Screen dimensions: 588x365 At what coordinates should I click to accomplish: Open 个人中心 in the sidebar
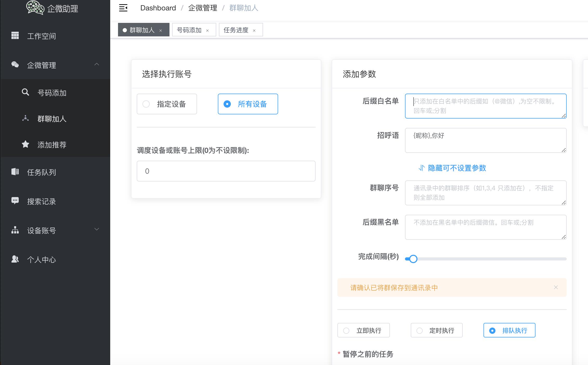55,259
